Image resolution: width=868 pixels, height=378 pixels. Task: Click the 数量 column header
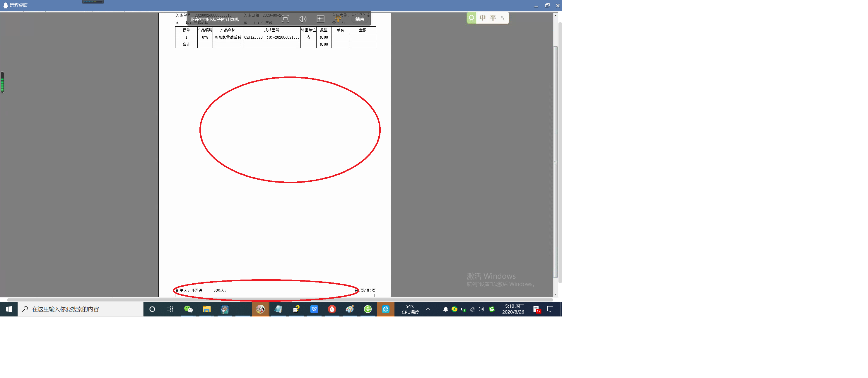pyautogui.click(x=324, y=30)
